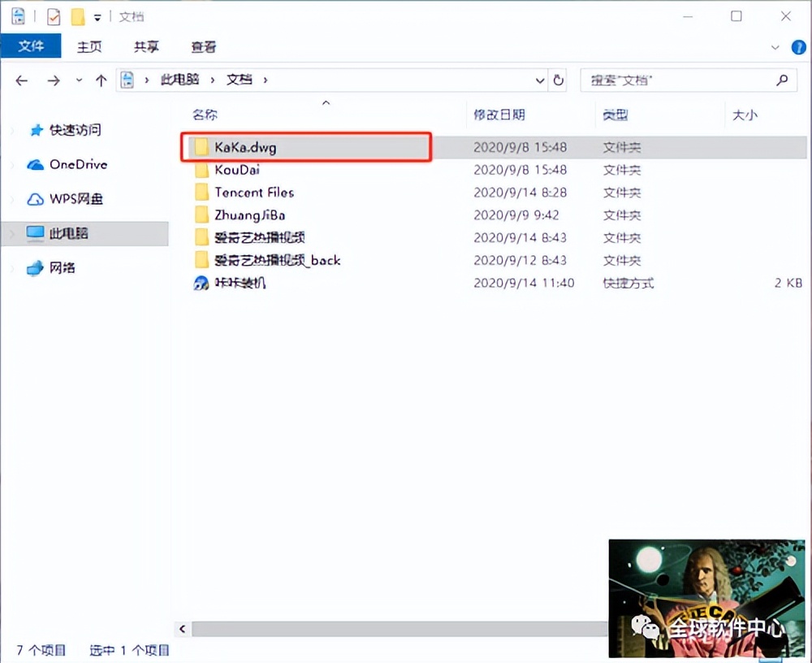Collapse the ribbon with the chevron arrow

click(776, 46)
